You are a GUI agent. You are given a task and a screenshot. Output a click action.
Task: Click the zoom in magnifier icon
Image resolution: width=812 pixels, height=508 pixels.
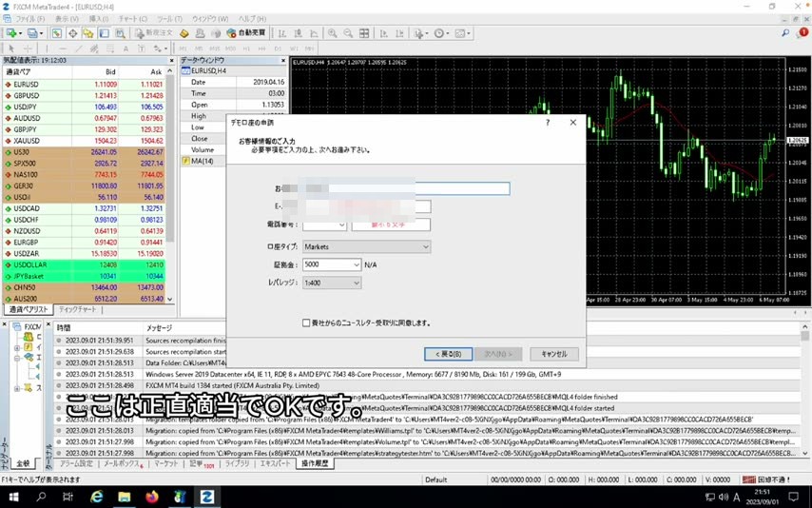tap(333, 33)
